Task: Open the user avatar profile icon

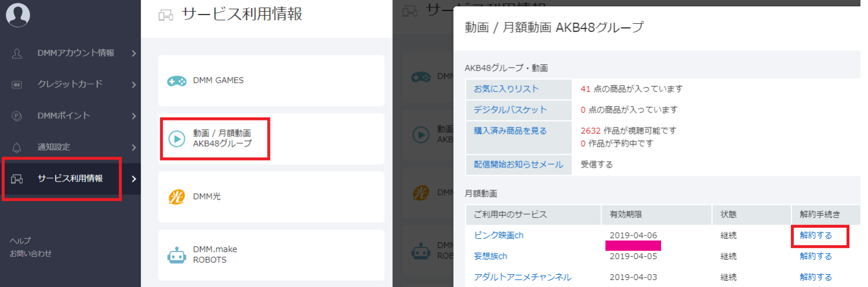Action: [x=18, y=14]
